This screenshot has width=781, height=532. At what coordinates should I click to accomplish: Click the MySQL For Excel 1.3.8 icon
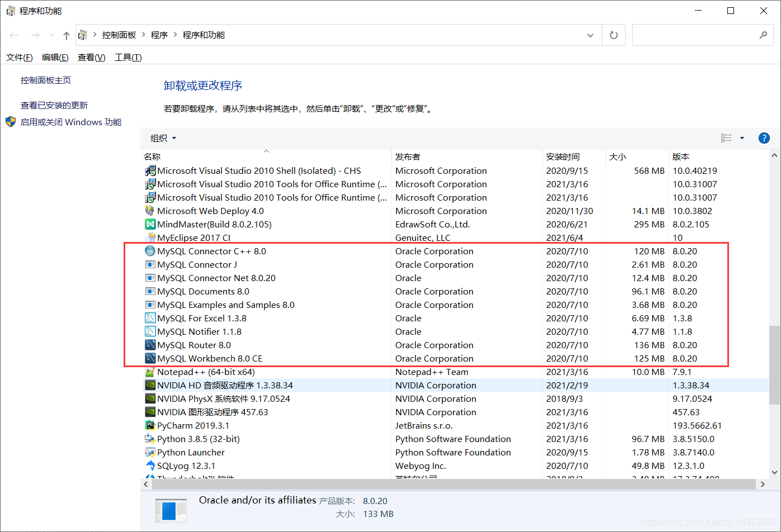(x=150, y=318)
